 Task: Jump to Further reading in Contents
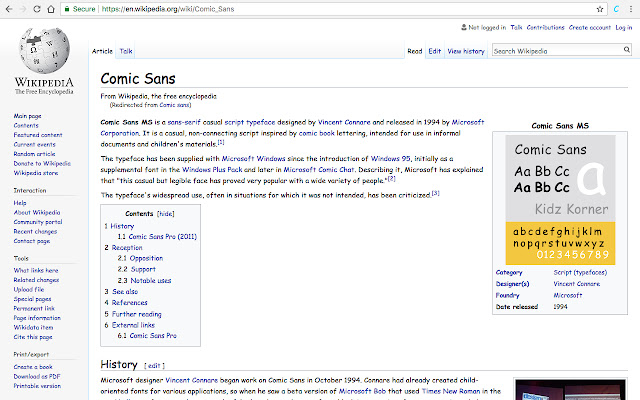pos(137,314)
